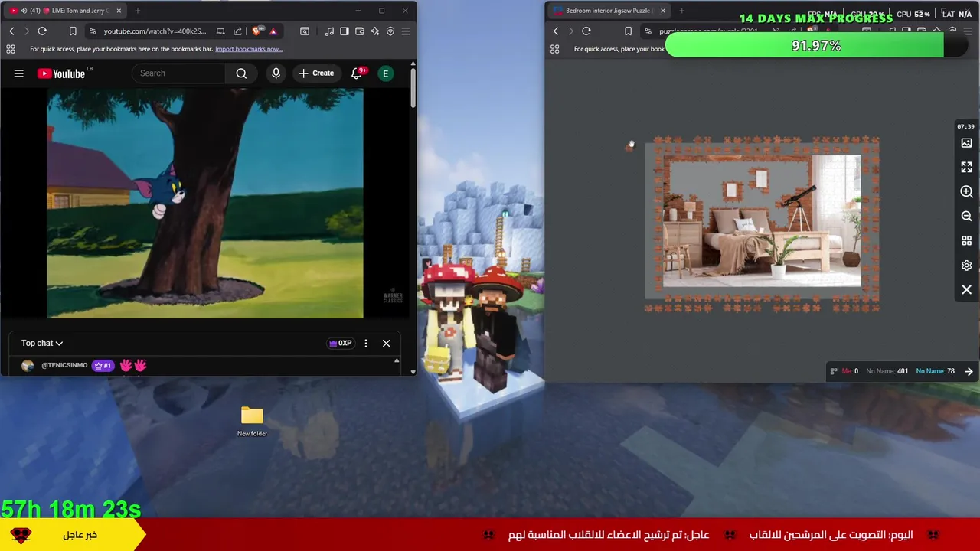The height and width of the screenshot is (551, 980).
Task: Open site settings icon beside youtube.com URL
Action: (93, 31)
